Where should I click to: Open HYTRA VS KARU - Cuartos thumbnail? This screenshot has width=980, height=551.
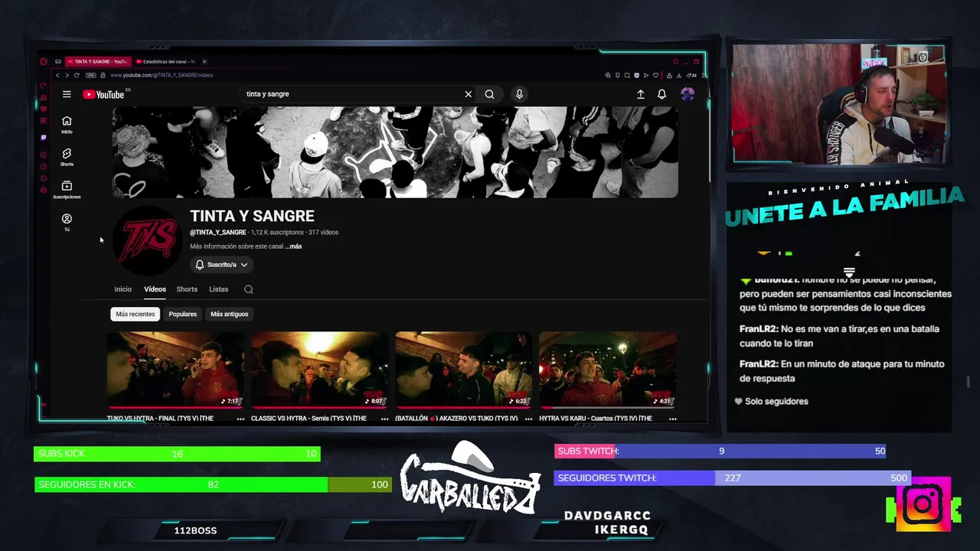click(607, 370)
